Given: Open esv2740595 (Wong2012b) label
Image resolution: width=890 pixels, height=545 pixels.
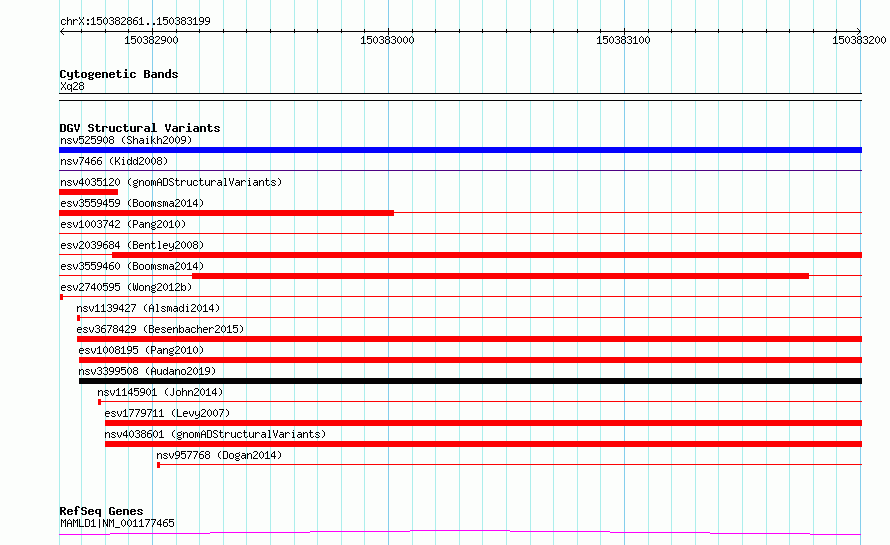Looking at the screenshot, I should (126, 287).
